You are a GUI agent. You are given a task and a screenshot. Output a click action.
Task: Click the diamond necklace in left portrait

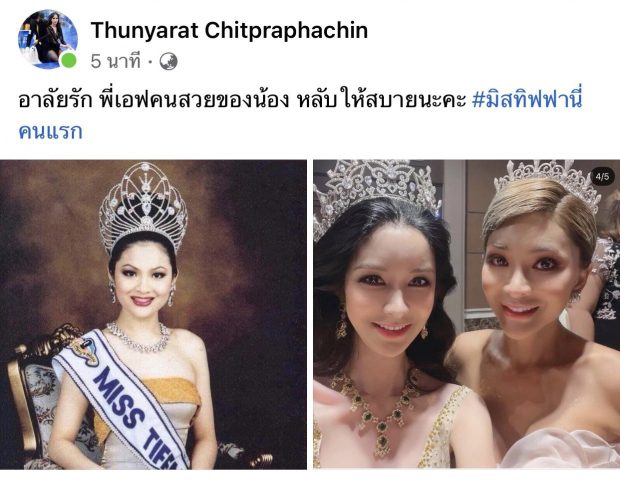[x=138, y=337]
